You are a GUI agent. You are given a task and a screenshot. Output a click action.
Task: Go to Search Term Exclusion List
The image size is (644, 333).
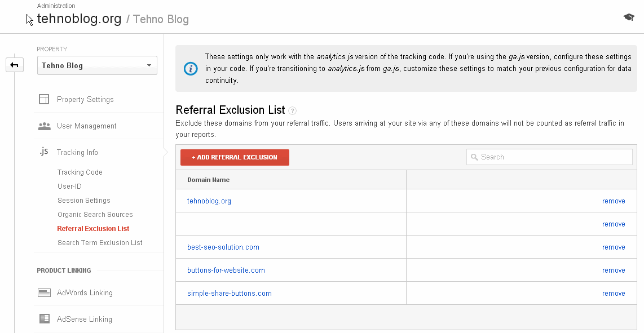pos(100,243)
